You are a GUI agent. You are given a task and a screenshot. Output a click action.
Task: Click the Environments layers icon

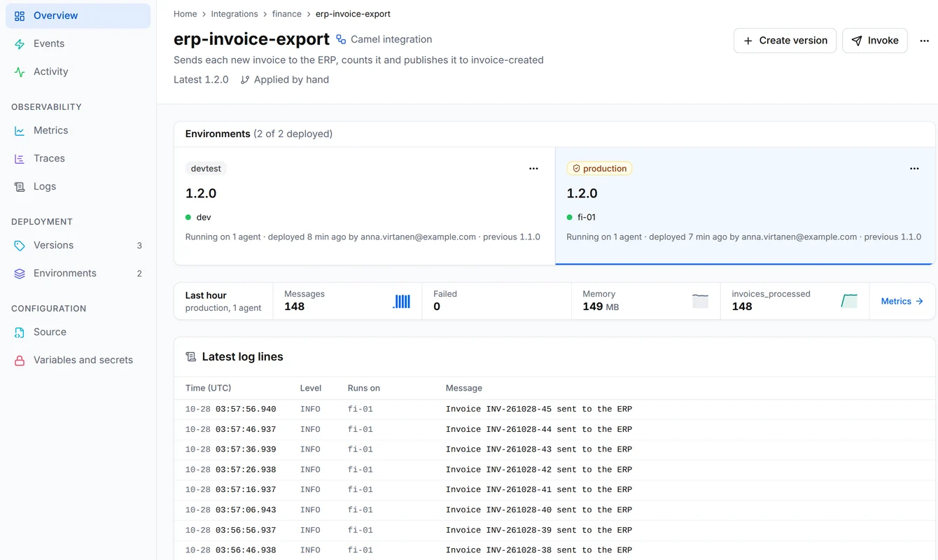coord(20,274)
